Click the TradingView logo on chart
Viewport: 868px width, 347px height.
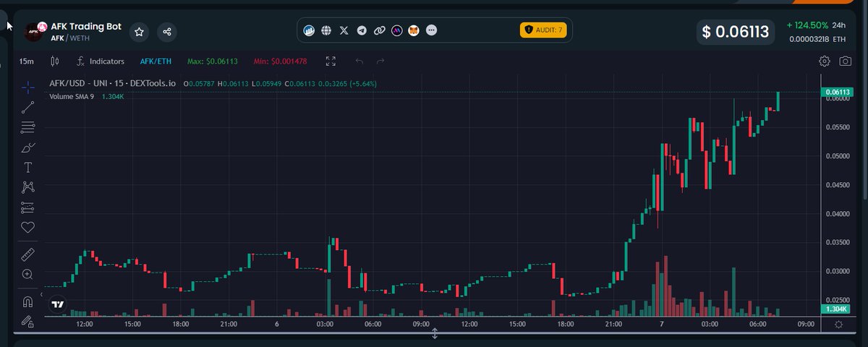click(x=58, y=305)
